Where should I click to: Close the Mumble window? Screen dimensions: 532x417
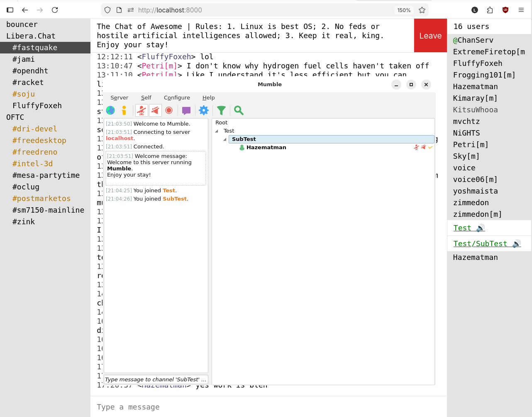[x=426, y=85]
